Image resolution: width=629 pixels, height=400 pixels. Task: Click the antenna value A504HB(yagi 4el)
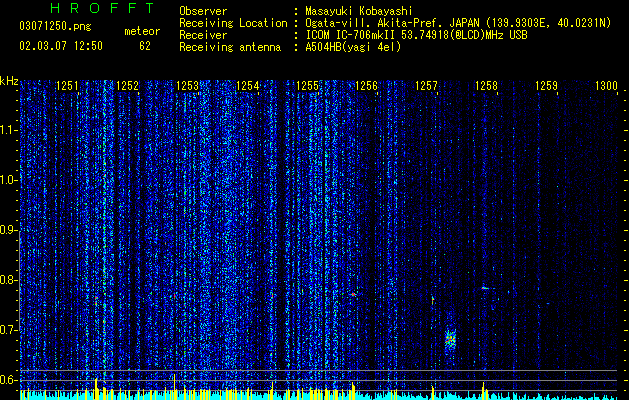[353, 47]
